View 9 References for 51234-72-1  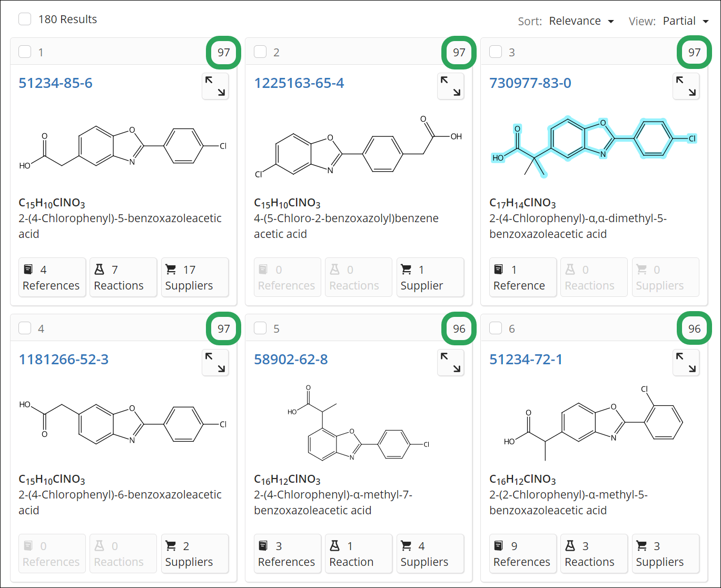(523, 554)
